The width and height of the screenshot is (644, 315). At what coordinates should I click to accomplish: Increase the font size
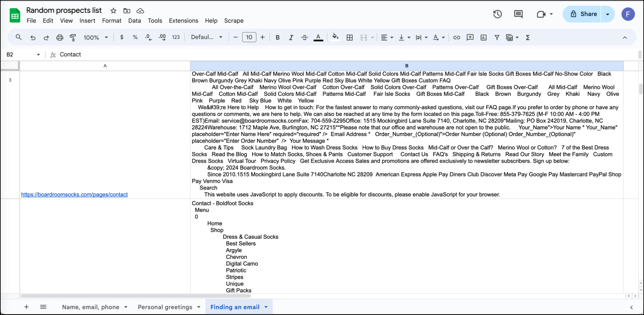point(263,37)
